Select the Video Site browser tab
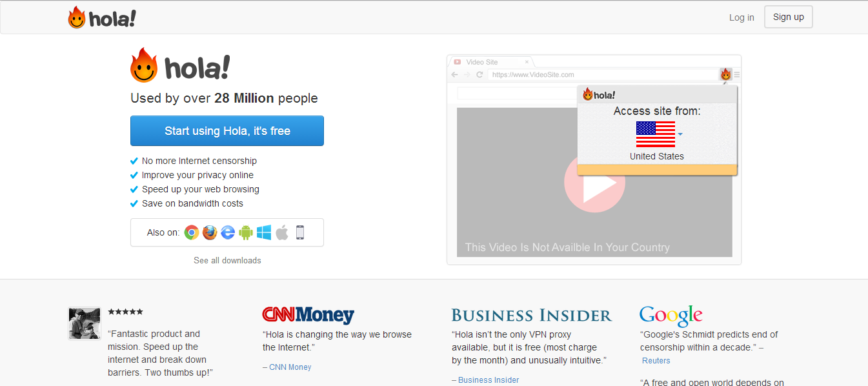 490,62
